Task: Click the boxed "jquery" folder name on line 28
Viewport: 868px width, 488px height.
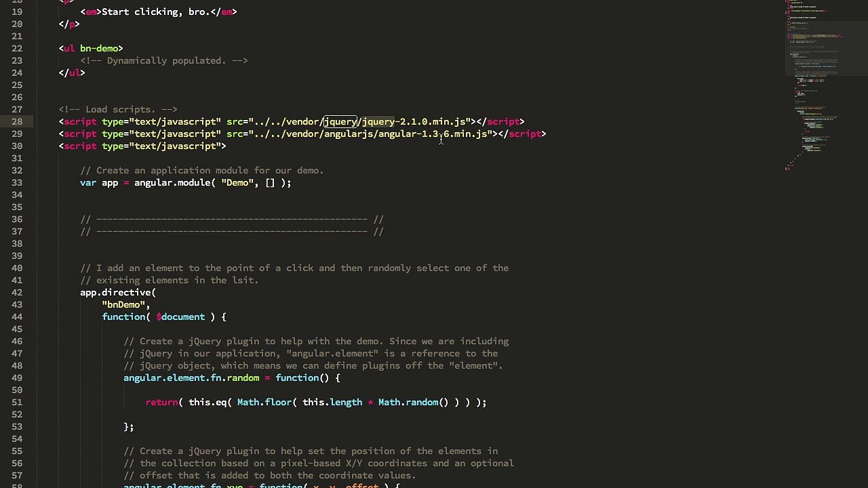Action: coord(340,122)
